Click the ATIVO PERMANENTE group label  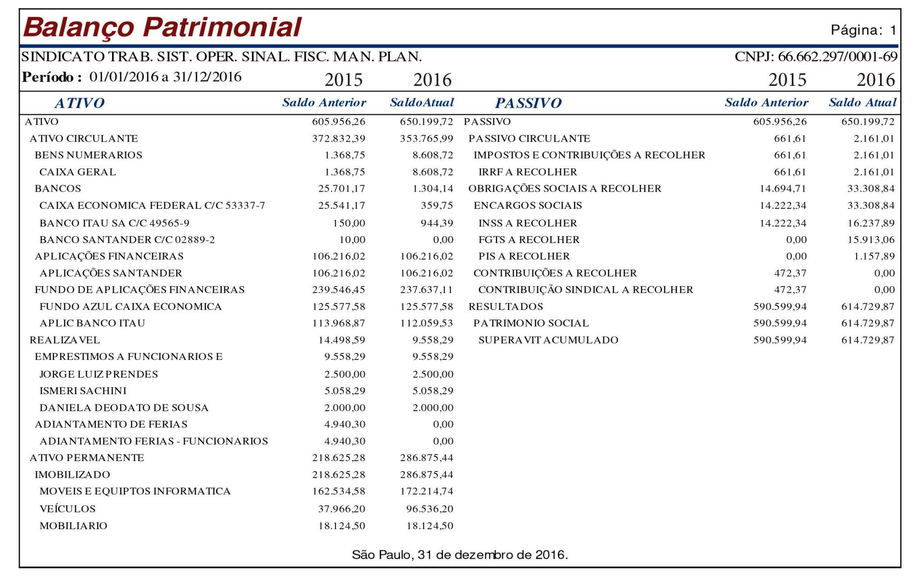pyautogui.click(x=87, y=458)
